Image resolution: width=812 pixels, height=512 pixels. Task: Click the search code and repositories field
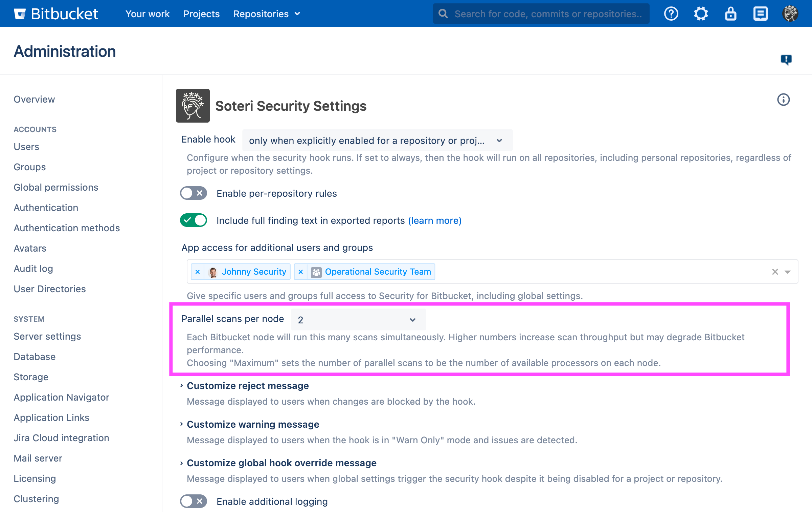547,14
